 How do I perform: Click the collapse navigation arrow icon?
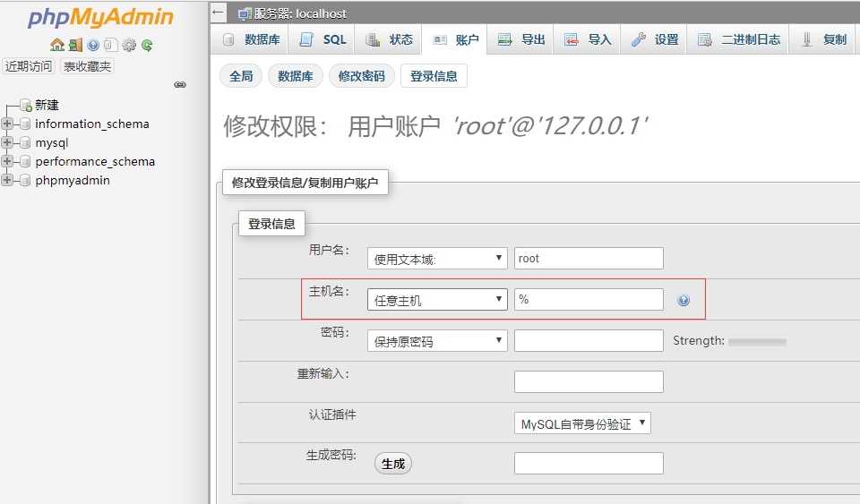click(219, 13)
